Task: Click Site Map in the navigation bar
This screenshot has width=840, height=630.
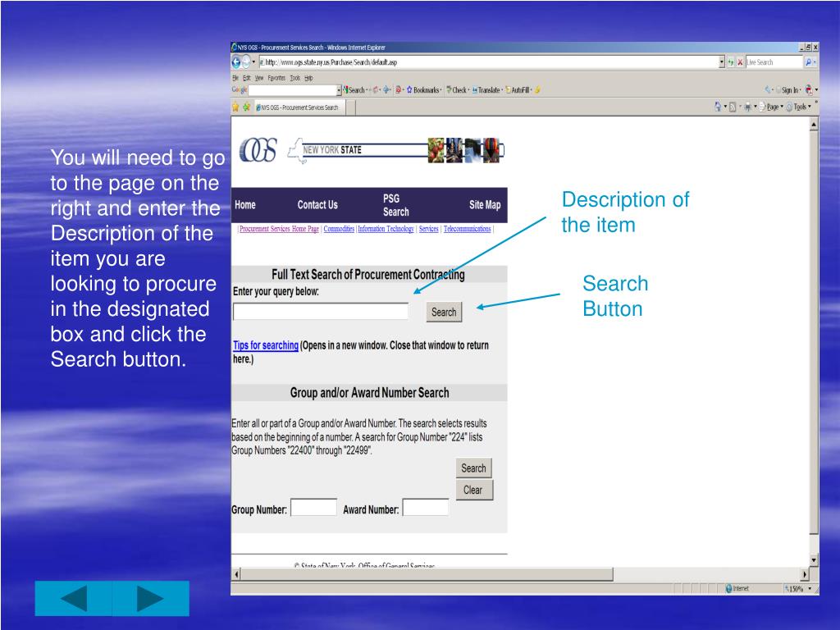Action: [484, 204]
